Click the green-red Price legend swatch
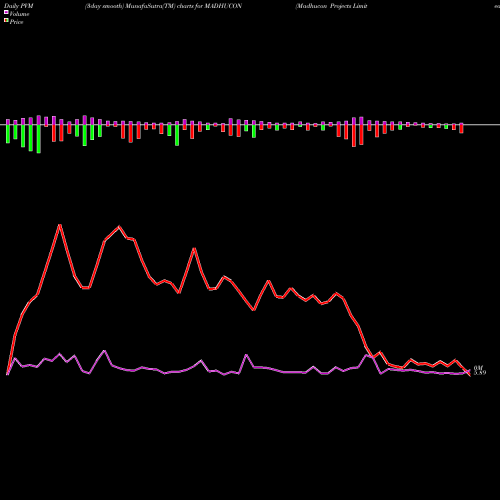Image resolution: width=500 pixels, height=500 pixels. point(6,21)
